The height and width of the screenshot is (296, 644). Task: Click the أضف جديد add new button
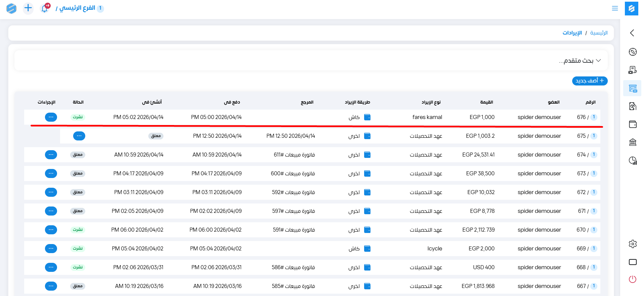[x=590, y=81]
